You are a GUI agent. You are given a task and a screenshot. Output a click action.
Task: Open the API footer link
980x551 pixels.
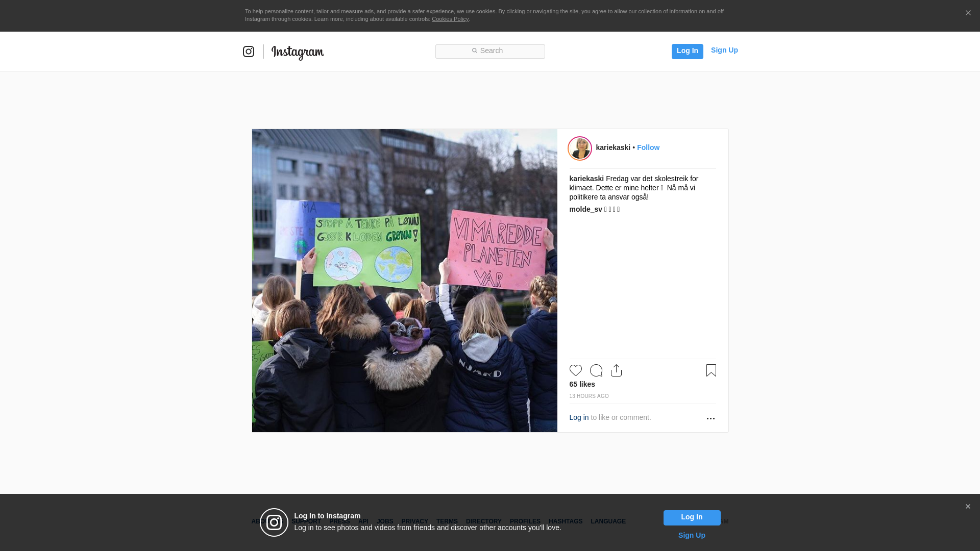coord(363,521)
